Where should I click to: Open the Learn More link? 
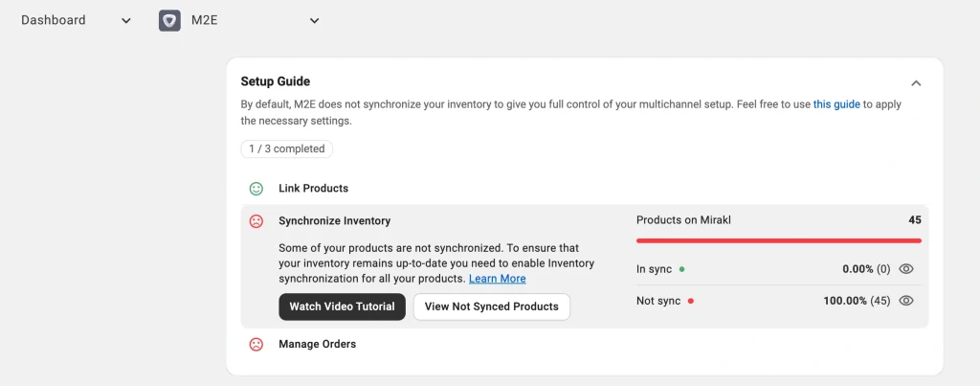tap(497, 279)
